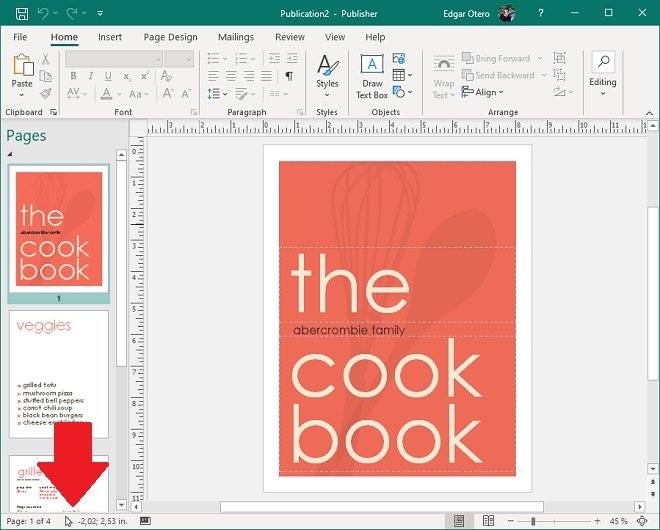Viewport: 660px width, 530px height.
Task: Align text left
Action: (x=213, y=76)
